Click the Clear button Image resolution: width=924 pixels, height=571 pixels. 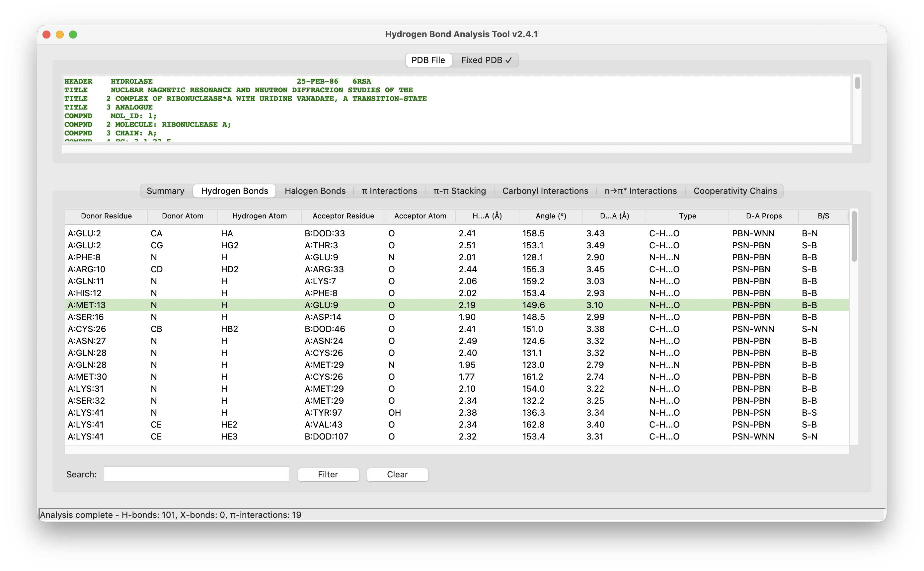[x=397, y=474]
